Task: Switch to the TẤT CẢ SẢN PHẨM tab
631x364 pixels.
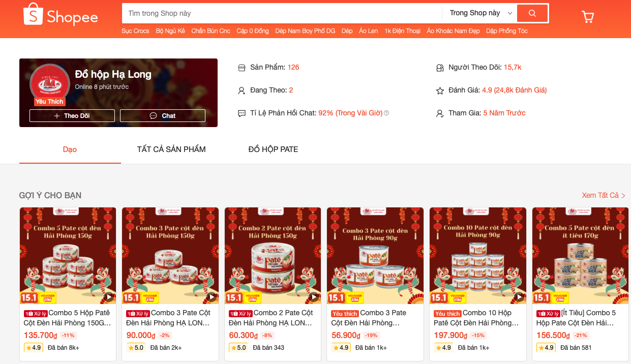Action: coord(171,149)
